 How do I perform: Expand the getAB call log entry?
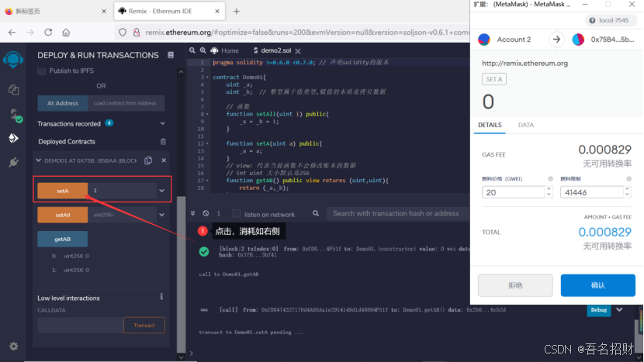(619, 310)
